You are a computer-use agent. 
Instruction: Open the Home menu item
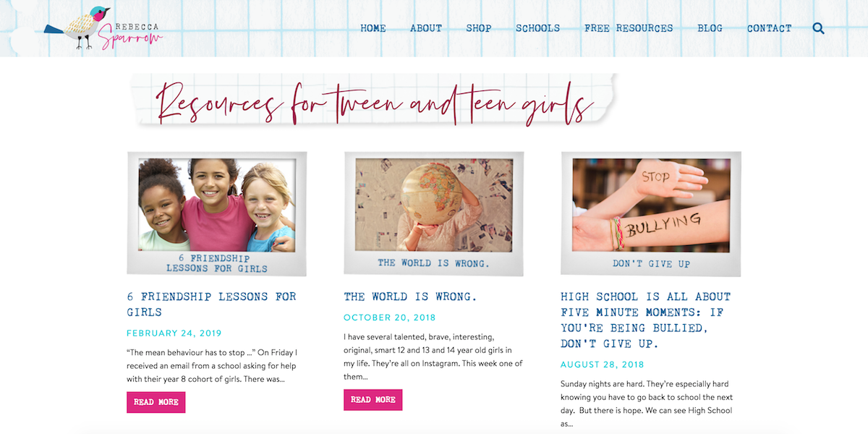(373, 28)
